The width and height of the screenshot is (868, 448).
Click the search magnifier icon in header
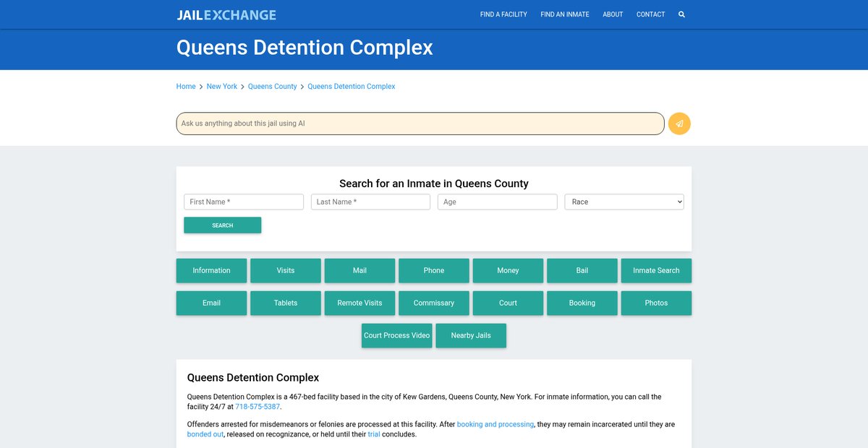coord(681,14)
